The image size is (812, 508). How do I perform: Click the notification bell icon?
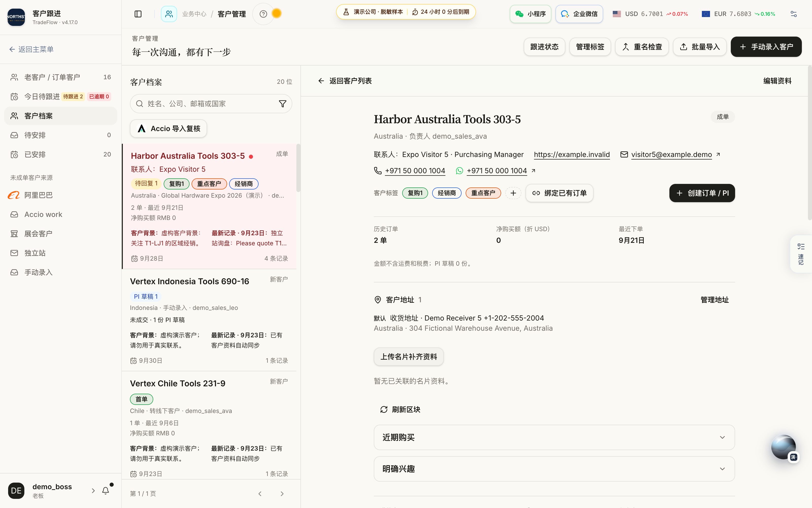coord(106,490)
